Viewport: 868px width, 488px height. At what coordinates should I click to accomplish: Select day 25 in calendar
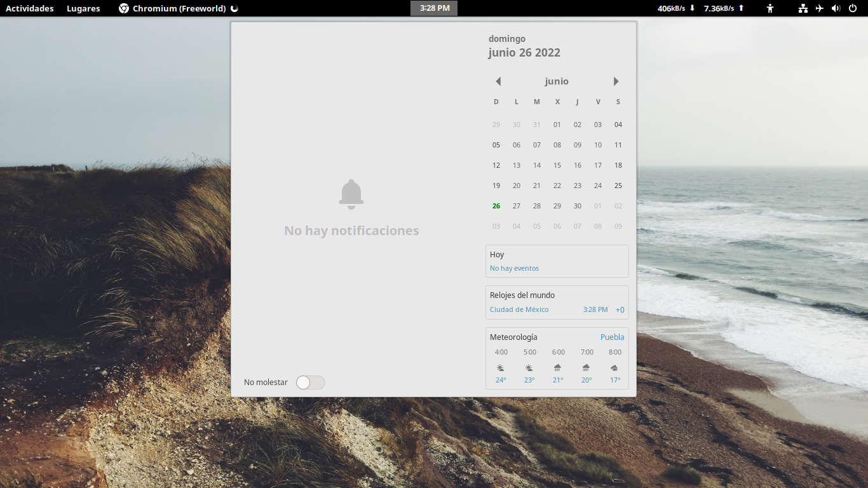pos(618,186)
